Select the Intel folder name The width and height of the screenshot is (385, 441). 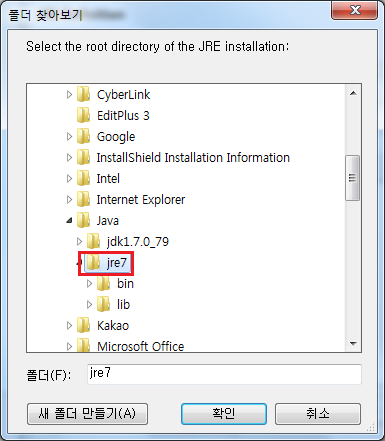tap(108, 179)
